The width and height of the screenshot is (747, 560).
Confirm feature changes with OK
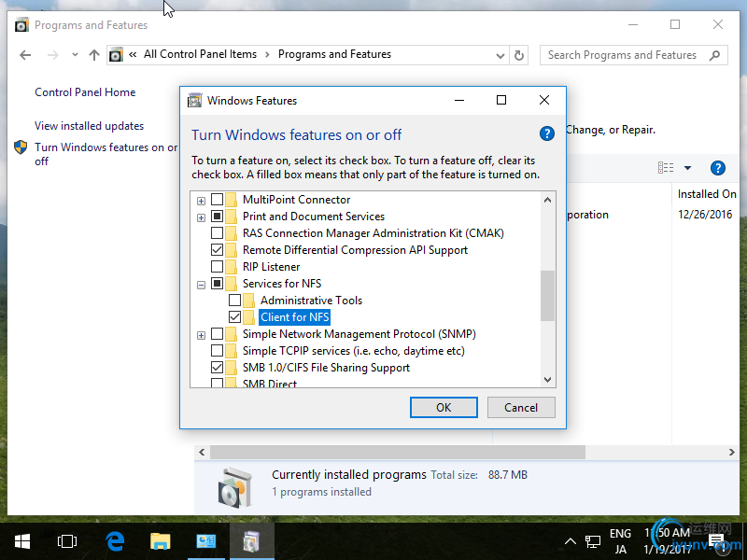click(x=444, y=408)
